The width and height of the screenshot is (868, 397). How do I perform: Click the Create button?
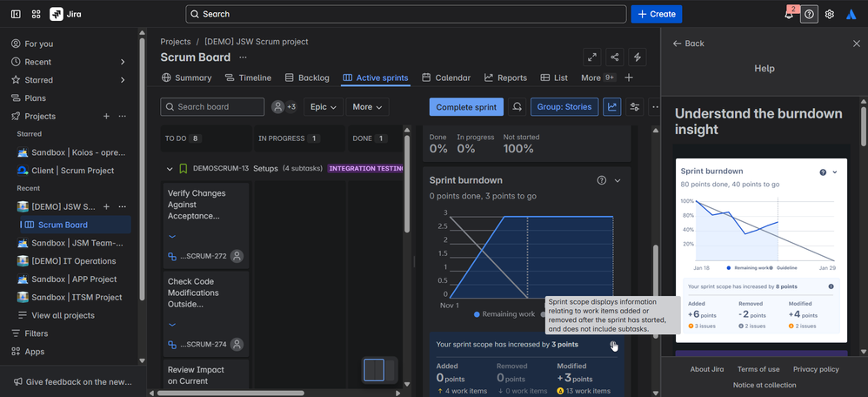coord(657,14)
